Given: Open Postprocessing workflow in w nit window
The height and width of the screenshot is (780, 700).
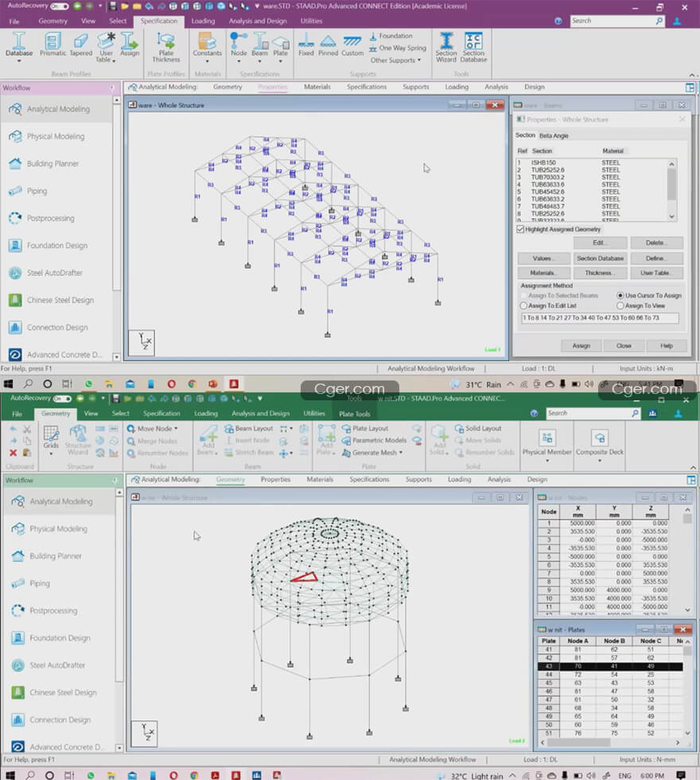Looking at the screenshot, I should pyautogui.click(x=53, y=611).
